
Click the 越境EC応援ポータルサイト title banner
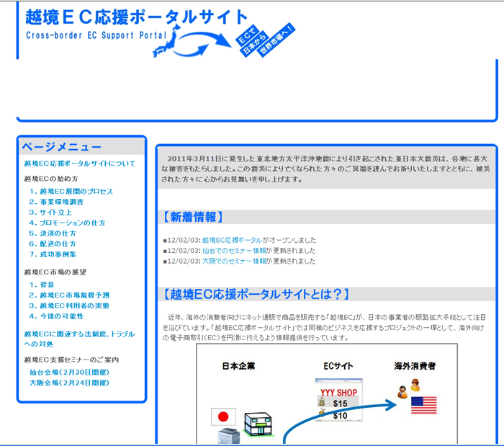coord(136,17)
